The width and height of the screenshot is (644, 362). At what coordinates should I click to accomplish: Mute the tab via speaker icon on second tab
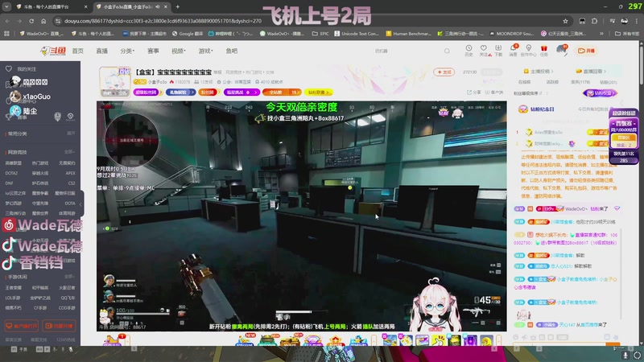click(158, 6)
